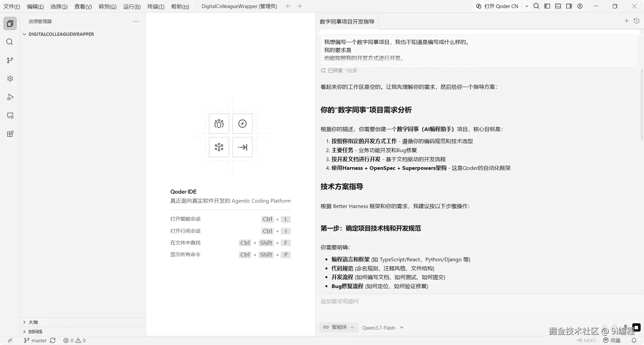Screen dimensions: 644x345
Task: Click the arrow-to-bar tile in welcome area
Action: pos(243,147)
